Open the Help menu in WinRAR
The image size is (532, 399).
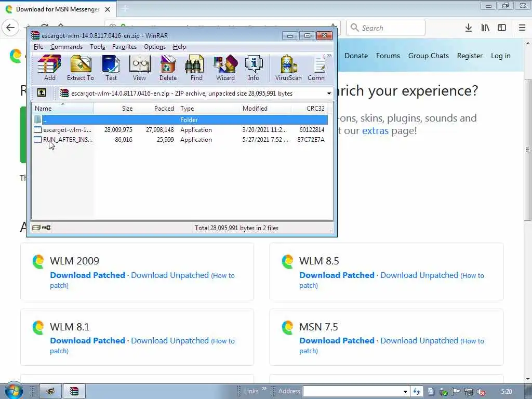(179, 47)
